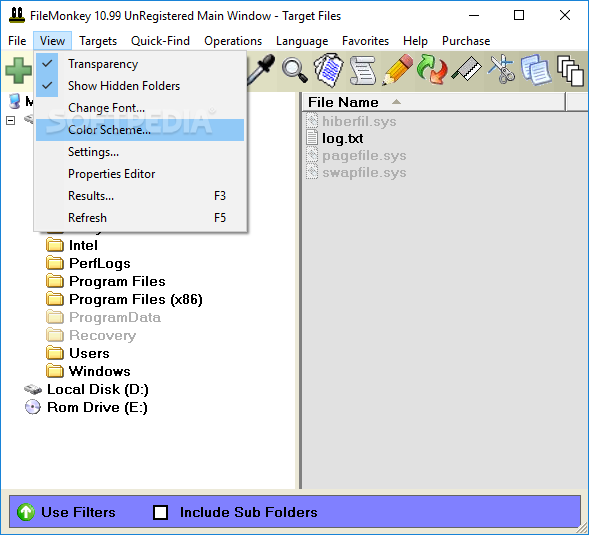The image size is (589, 535).
Task: Open the Favorites menu
Action: click(365, 41)
